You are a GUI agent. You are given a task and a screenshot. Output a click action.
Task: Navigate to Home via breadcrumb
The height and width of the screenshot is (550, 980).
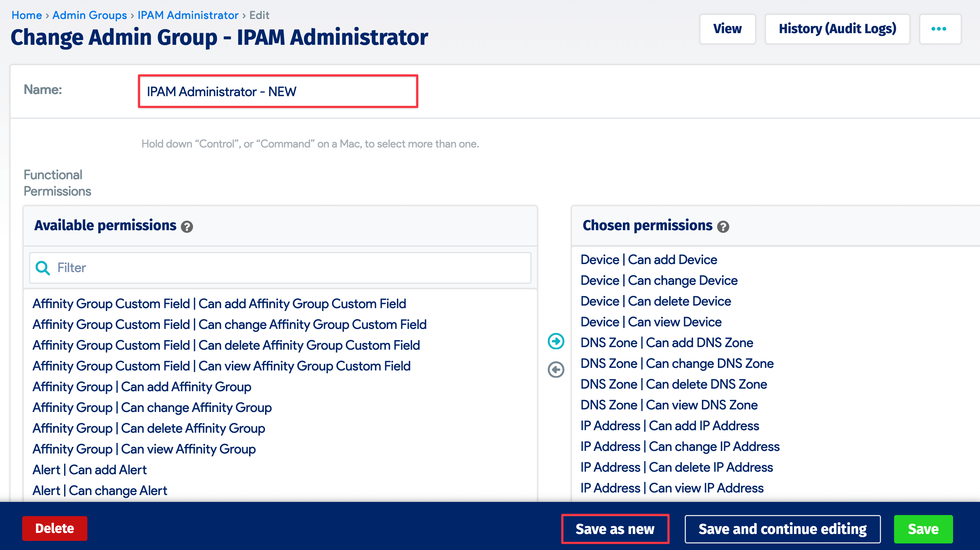coord(27,15)
